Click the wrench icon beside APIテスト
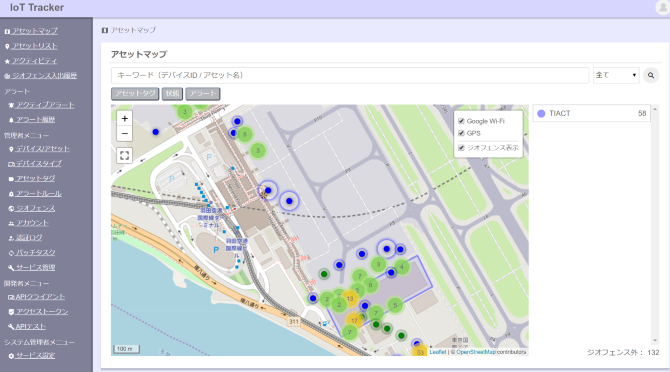Screen dimensions: 670x372 pyautogui.click(x=11, y=327)
